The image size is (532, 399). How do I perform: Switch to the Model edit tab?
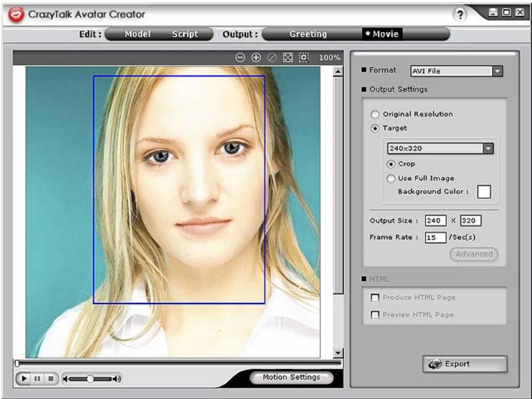tap(137, 34)
